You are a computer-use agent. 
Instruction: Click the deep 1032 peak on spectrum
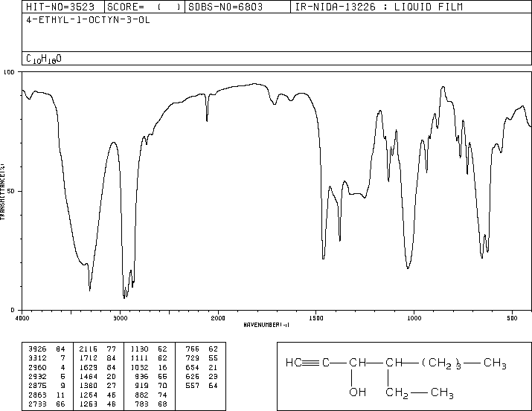pos(408,266)
